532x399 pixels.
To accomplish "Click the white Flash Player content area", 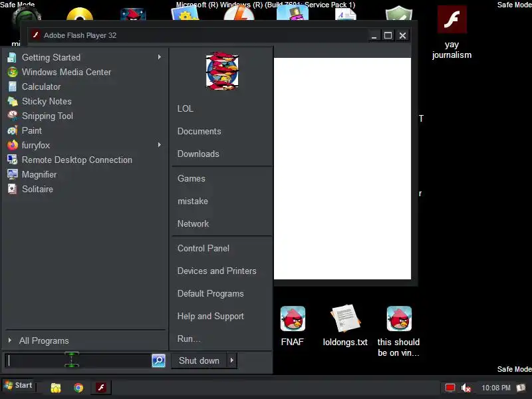I will (342, 168).
